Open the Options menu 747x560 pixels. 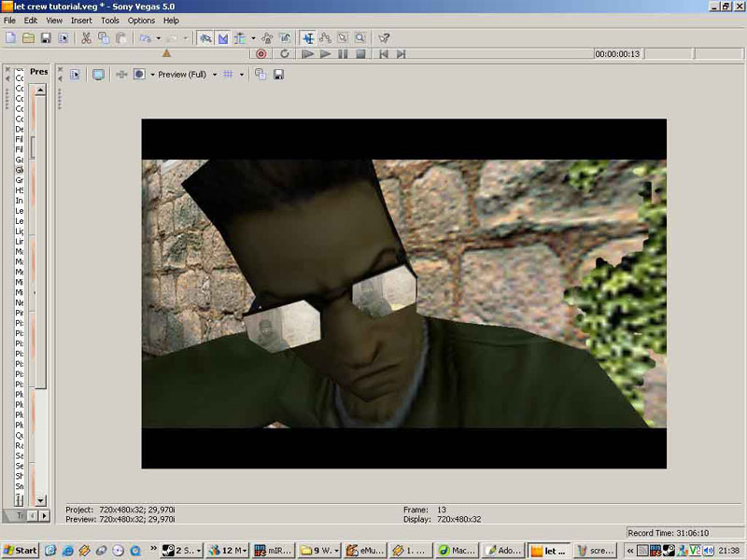[x=141, y=21]
